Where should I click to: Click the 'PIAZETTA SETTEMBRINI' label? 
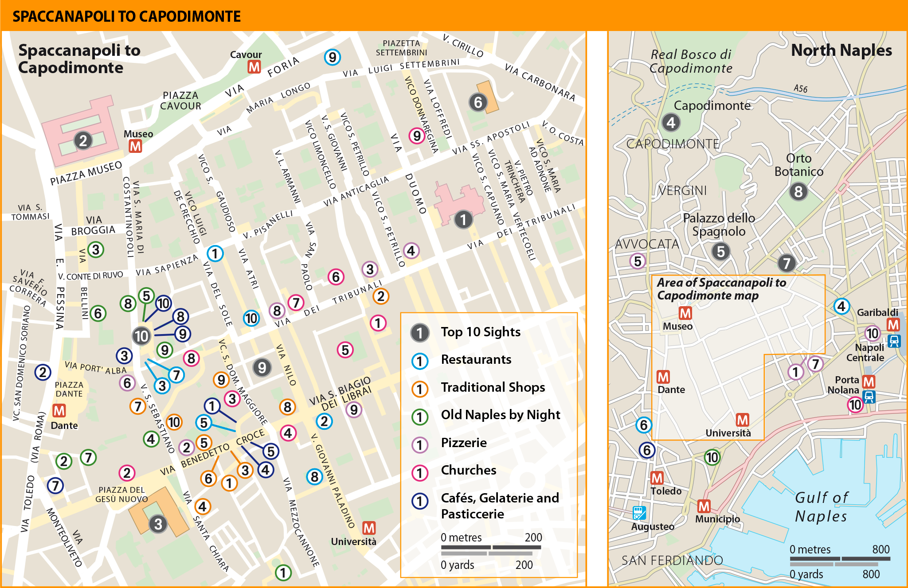[x=401, y=48]
